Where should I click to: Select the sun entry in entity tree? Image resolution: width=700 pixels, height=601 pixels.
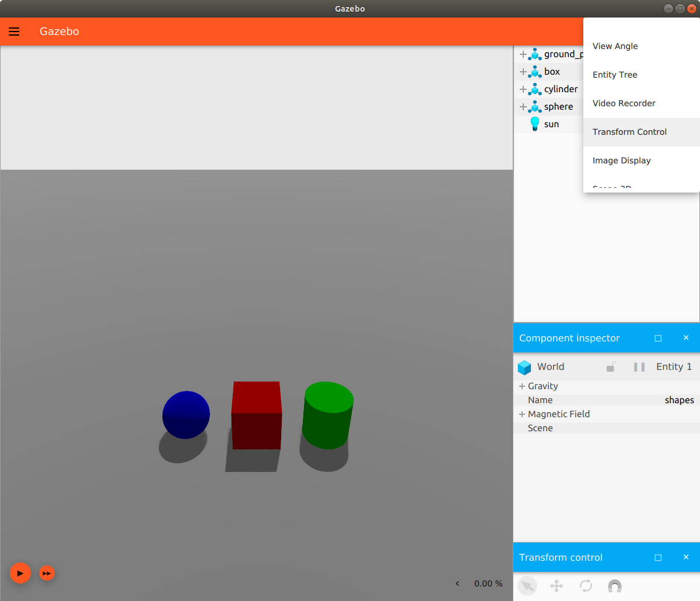pyautogui.click(x=551, y=124)
